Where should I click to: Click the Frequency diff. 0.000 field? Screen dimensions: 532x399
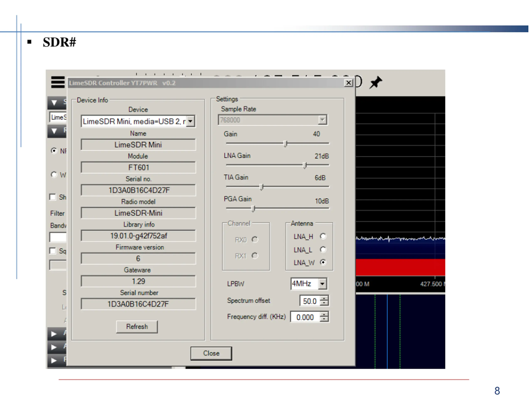click(305, 317)
